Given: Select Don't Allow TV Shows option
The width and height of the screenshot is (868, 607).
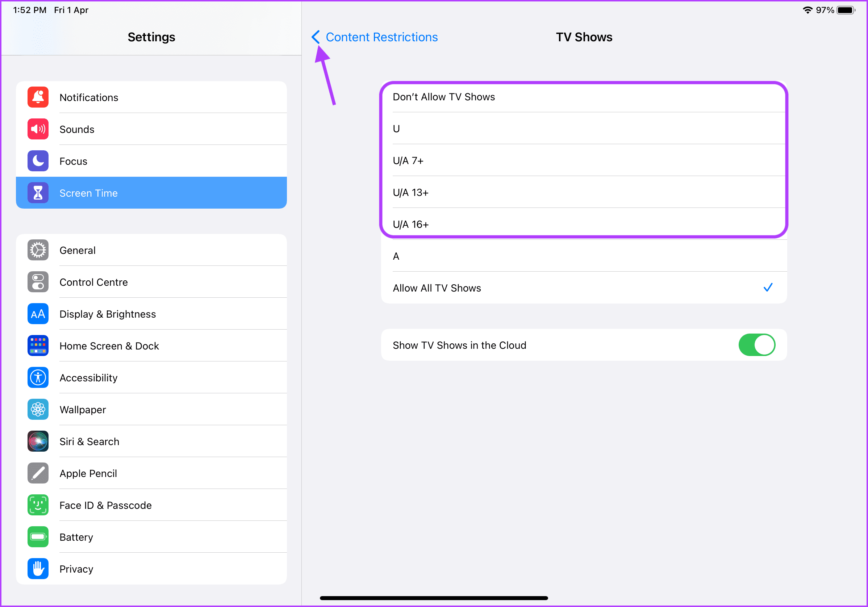Looking at the screenshot, I should (x=584, y=97).
